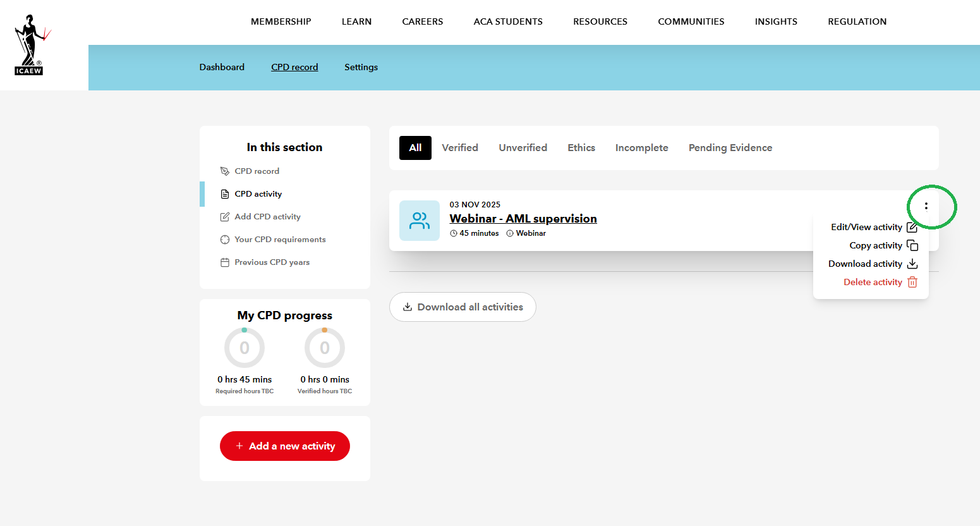This screenshot has height=526, width=980.
Task: Switch to the Unverified filter tab
Action: pos(523,148)
